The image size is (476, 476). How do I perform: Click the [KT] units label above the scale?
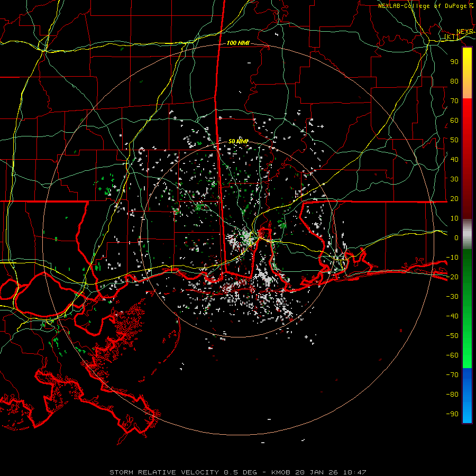tap(453, 37)
